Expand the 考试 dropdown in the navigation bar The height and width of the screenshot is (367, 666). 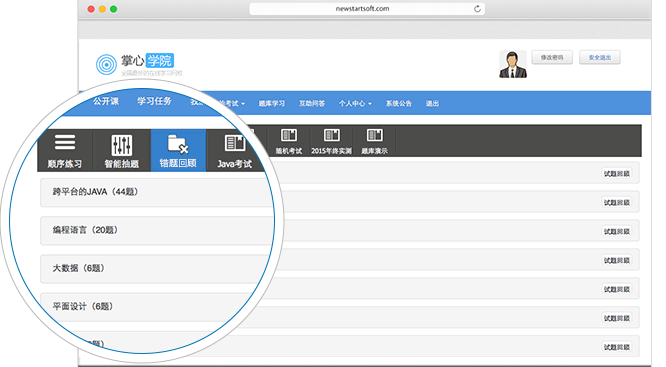[231, 103]
